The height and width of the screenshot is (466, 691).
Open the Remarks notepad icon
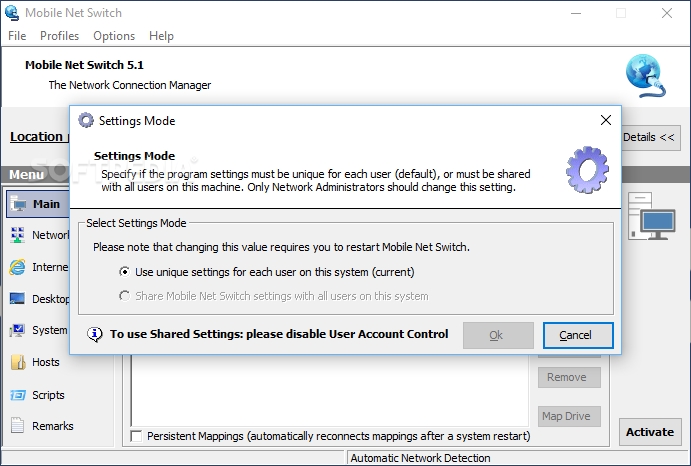coord(17,425)
